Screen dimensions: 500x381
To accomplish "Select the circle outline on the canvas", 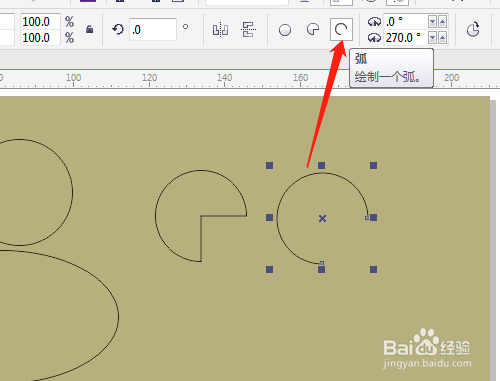I will [73, 192].
